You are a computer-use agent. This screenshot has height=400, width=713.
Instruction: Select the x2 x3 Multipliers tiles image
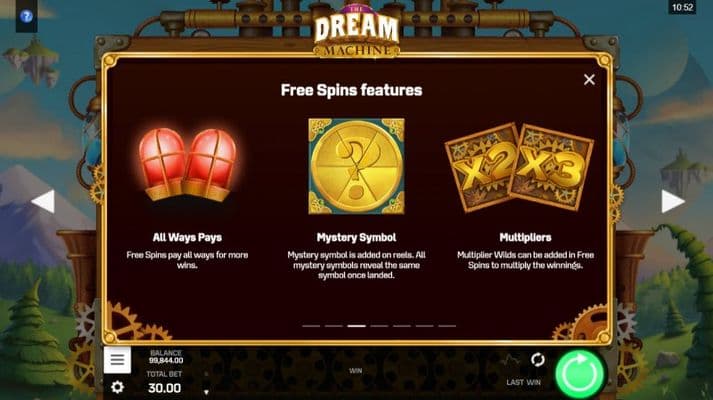coord(519,167)
